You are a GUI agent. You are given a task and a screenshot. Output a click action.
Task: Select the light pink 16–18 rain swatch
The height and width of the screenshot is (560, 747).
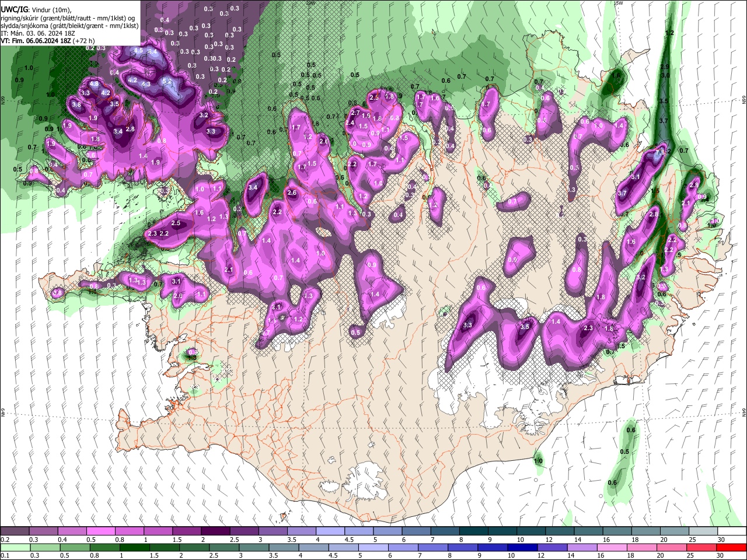pos(612,547)
